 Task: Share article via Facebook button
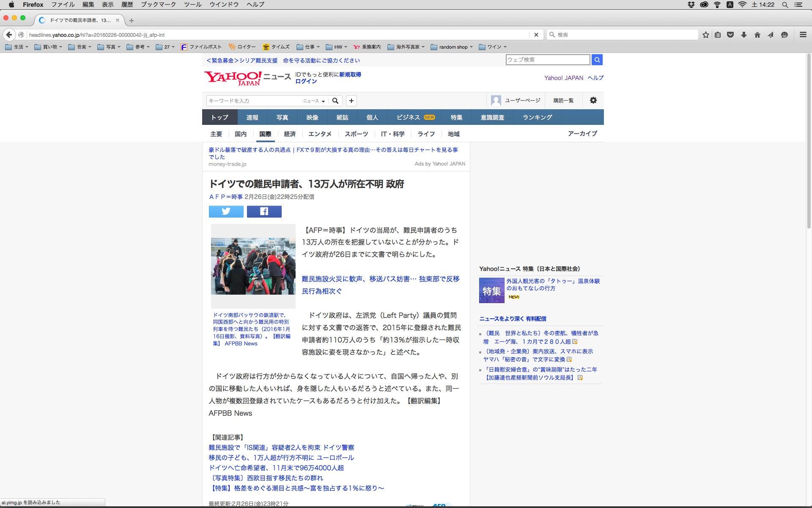click(x=264, y=211)
